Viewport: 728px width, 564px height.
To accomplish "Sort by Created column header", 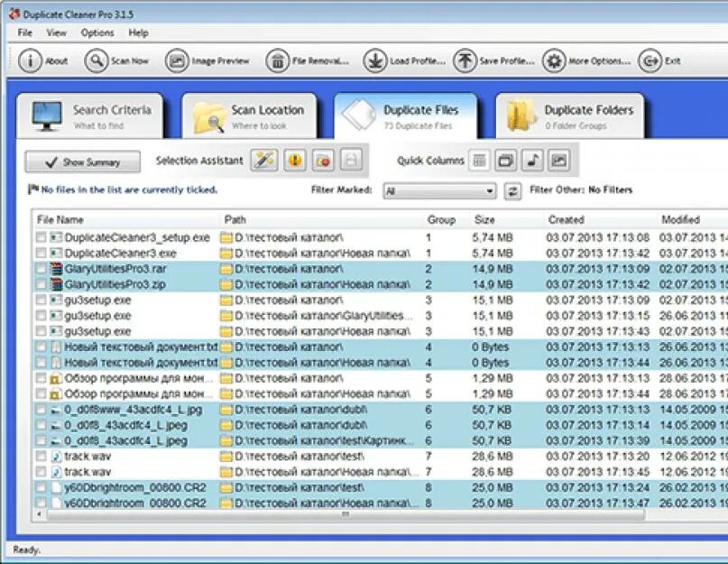I will pyautogui.click(x=600, y=220).
